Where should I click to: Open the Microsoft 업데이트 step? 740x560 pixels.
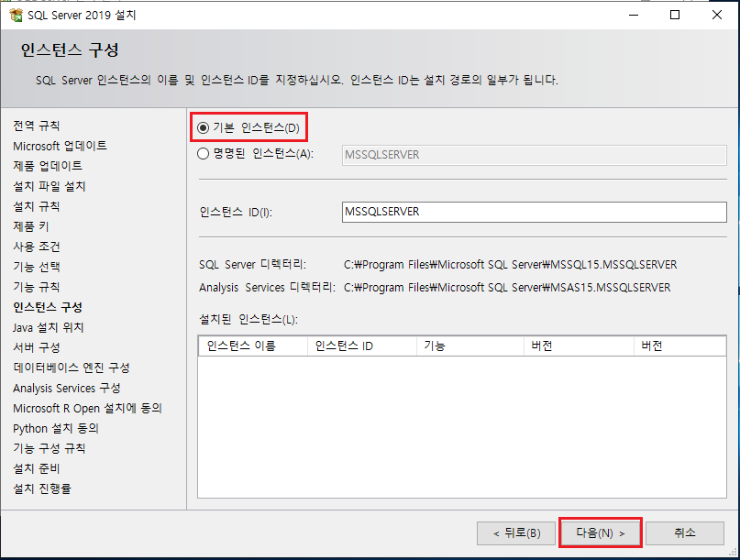[60, 146]
